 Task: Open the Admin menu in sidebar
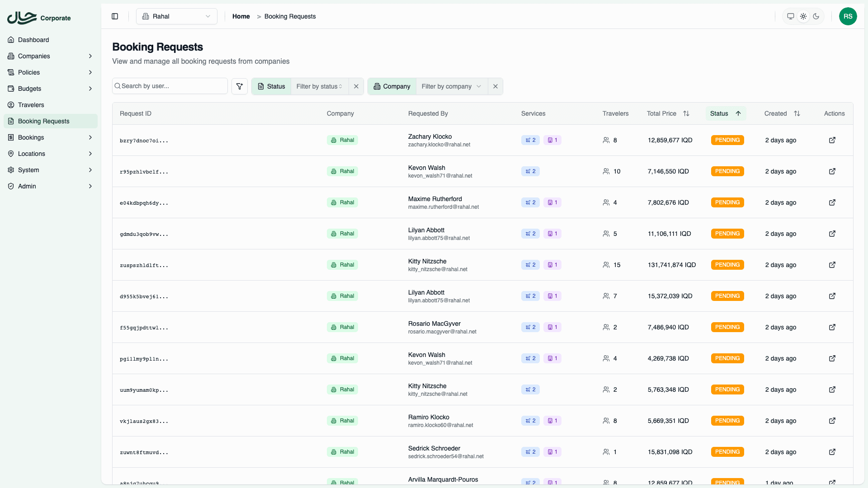[27, 186]
